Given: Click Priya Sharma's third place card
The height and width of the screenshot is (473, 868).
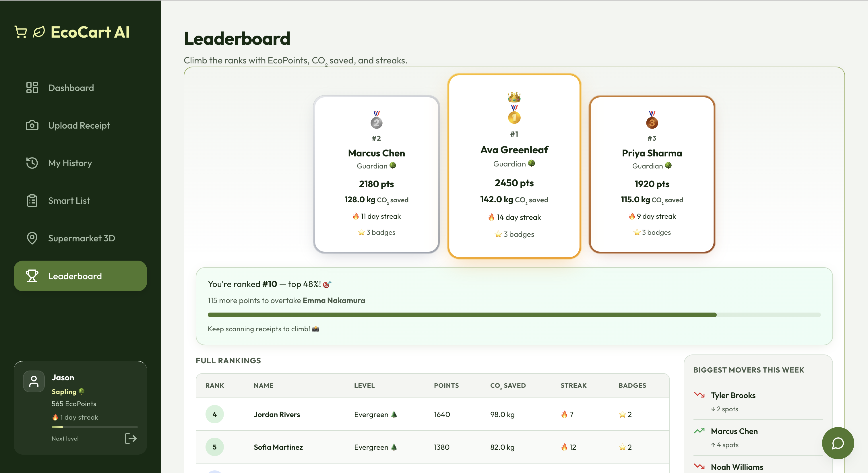Looking at the screenshot, I should [652, 175].
